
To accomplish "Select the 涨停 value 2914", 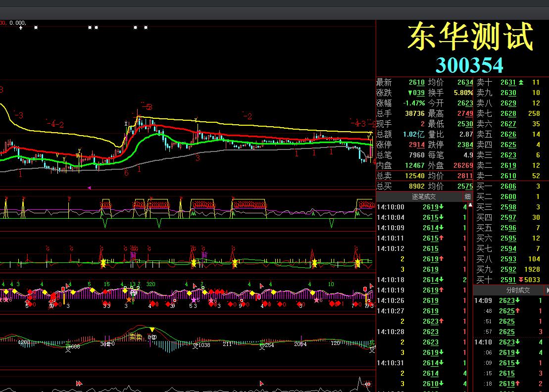I will point(417,145).
